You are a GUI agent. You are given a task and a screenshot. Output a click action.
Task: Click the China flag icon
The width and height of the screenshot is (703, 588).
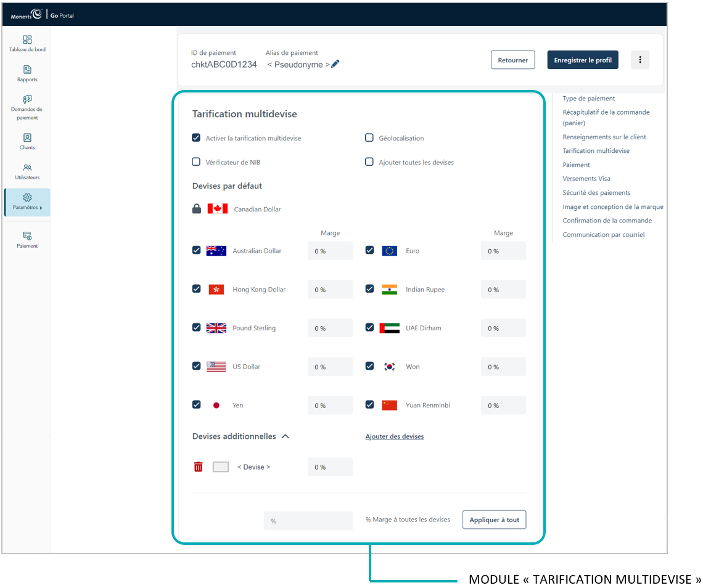(x=389, y=405)
